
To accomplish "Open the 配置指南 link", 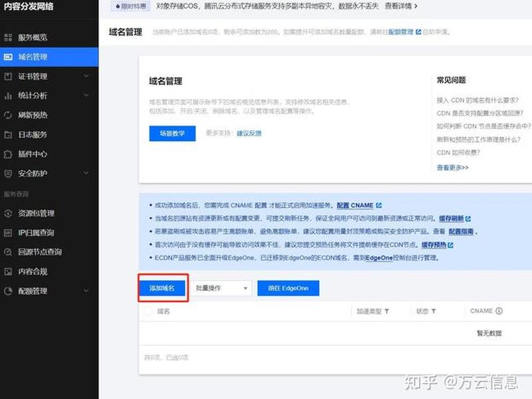I will pos(461,231).
